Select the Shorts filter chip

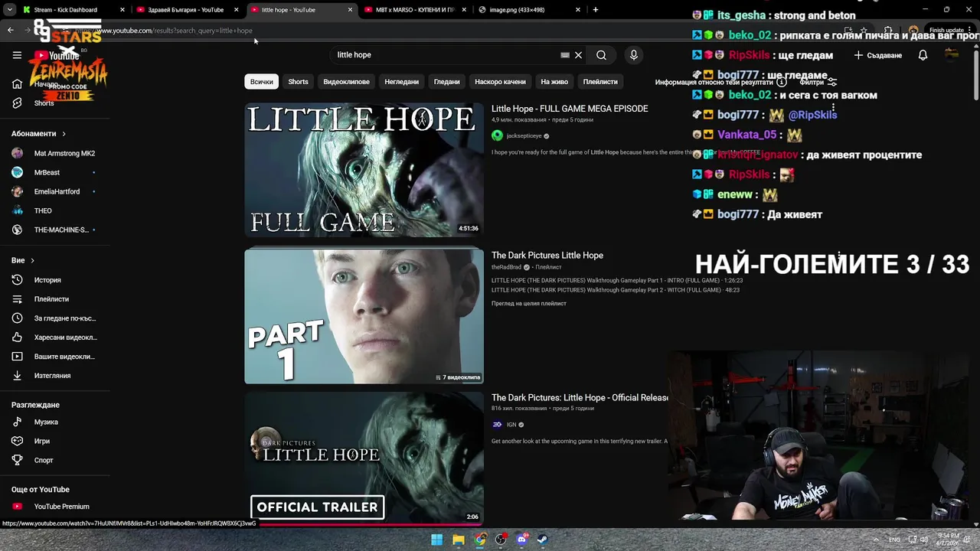click(298, 82)
